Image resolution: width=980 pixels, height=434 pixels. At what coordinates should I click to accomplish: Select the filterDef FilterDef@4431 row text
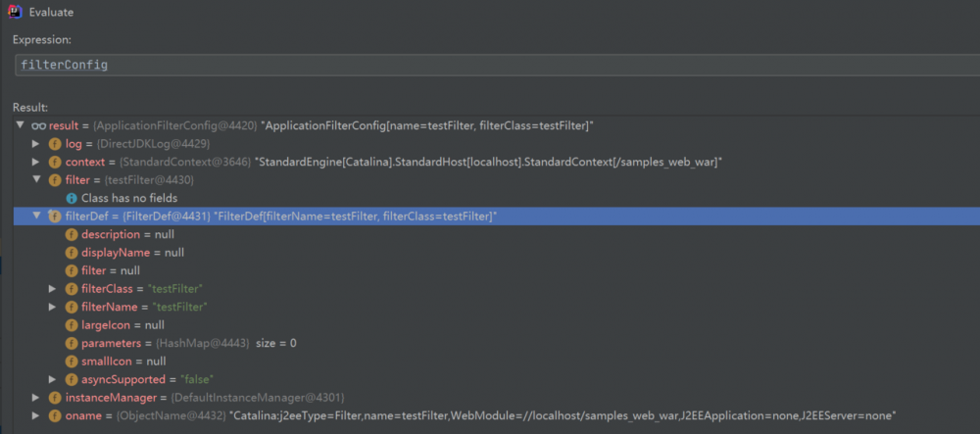click(x=281, y=217)
